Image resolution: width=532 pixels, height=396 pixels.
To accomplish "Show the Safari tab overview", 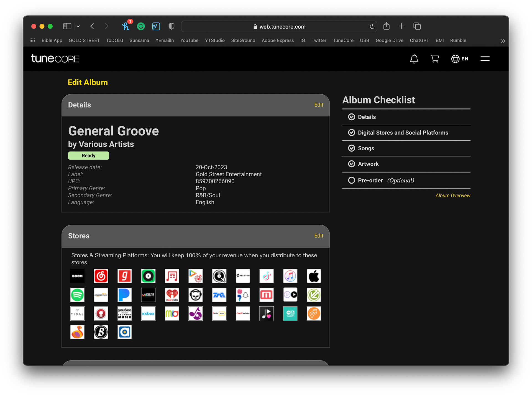I will (417, 26).
